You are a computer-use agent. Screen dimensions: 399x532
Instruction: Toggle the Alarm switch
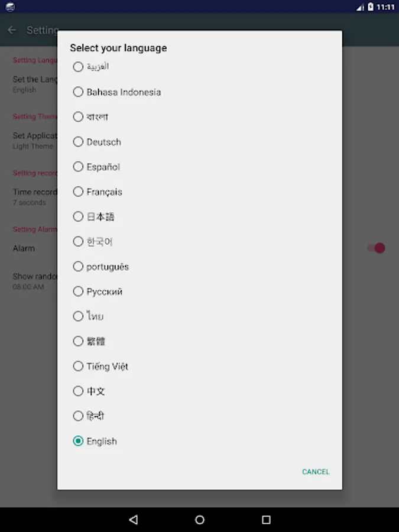point(376,248)
